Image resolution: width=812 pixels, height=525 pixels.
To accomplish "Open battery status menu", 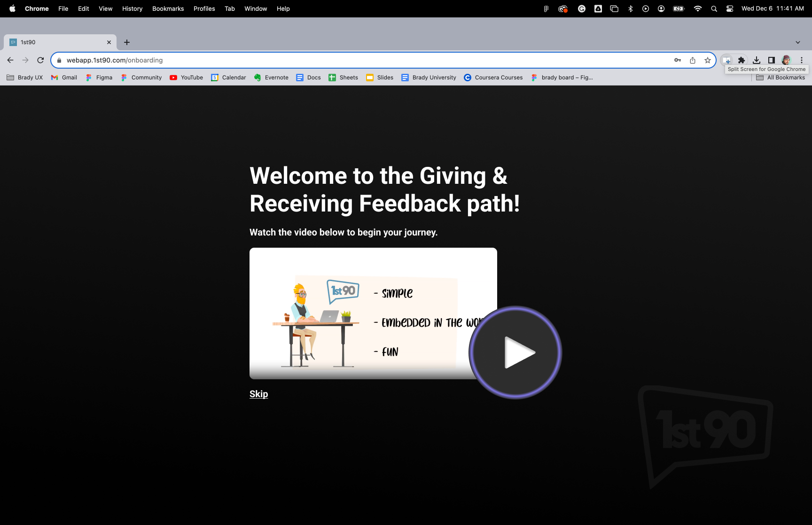I will point(679,8).
